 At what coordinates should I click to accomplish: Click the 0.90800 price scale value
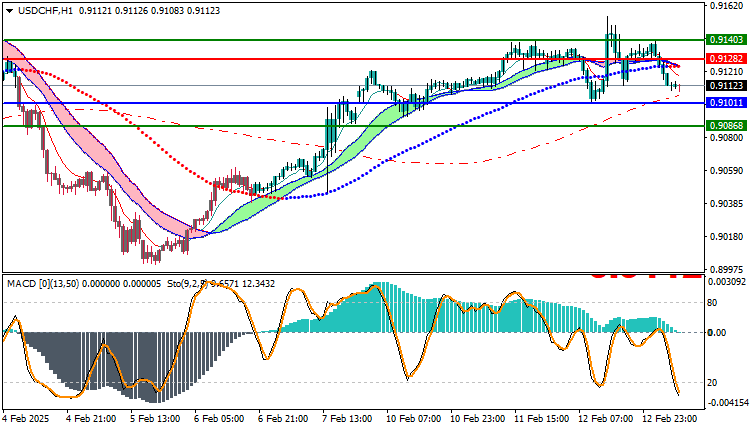727,138
